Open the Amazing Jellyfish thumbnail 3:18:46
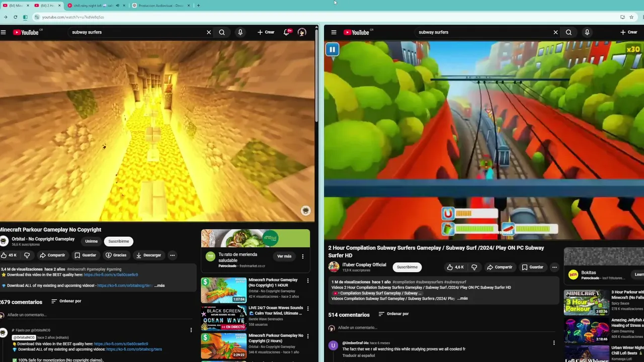The height and width of the screenshot is (362, 644). pyautogui.click(x=586, y=330)
